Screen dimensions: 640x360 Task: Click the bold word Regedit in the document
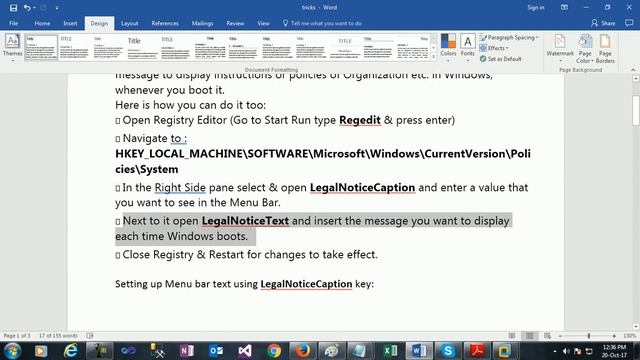click(360, 120)
